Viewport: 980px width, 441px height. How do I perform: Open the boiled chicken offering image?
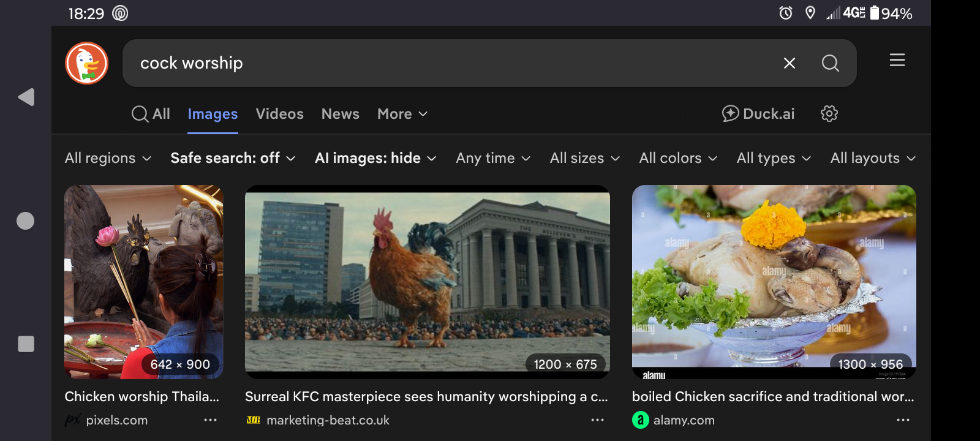pyautogui.click(x=774, y=282)
